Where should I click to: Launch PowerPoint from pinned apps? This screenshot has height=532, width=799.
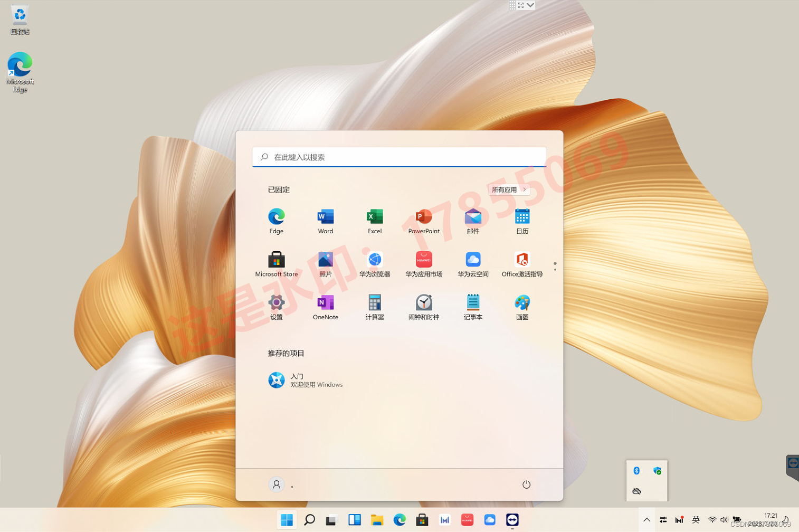click(424, 221)
